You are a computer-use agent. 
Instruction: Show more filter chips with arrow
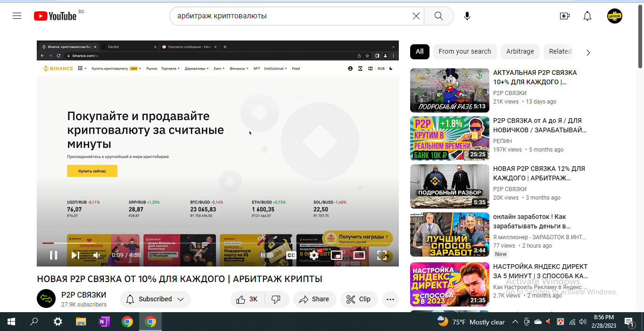[588, 52]
